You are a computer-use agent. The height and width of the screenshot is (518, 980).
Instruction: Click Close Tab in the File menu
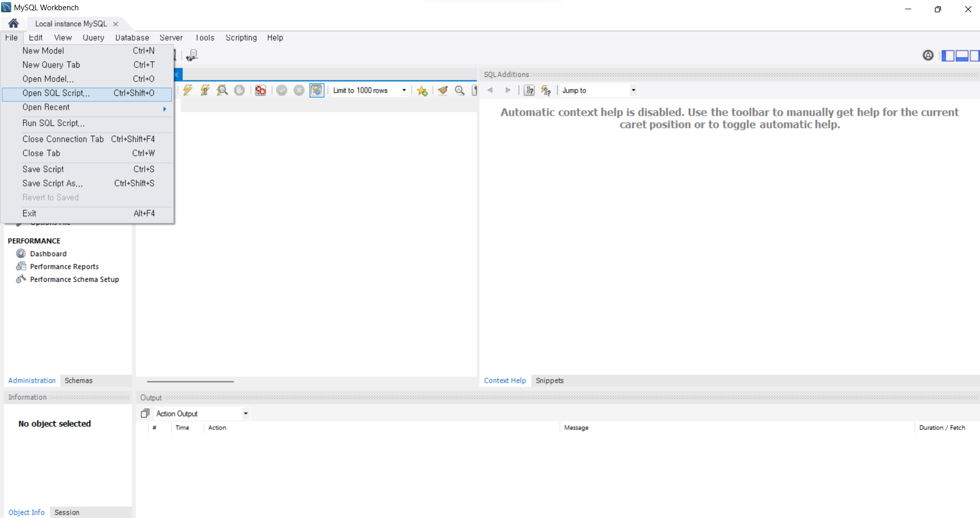(x=87, y=153)
